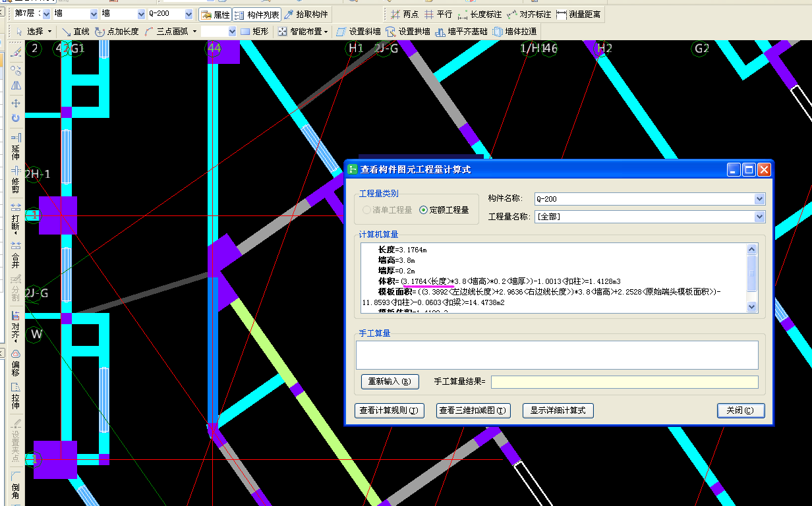Click the 合并 merge tool in sidebar
The width and height of the screenshot is (812, 506).
16,255
